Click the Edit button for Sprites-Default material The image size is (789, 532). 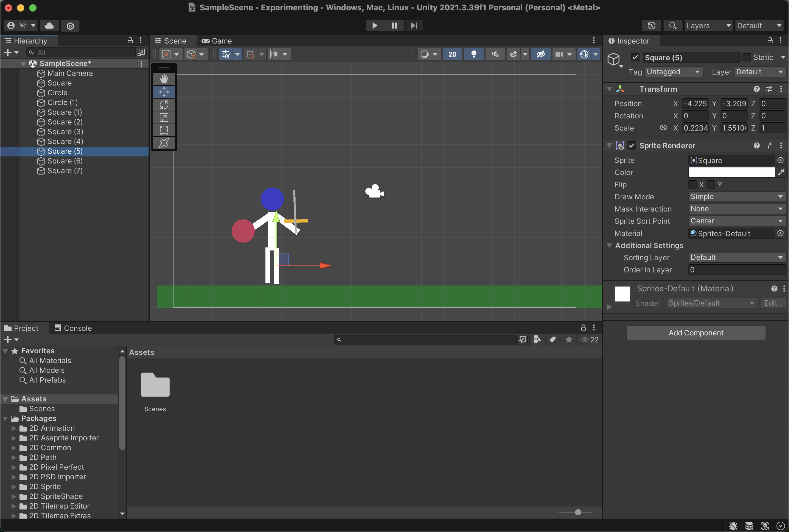[773, 303]
